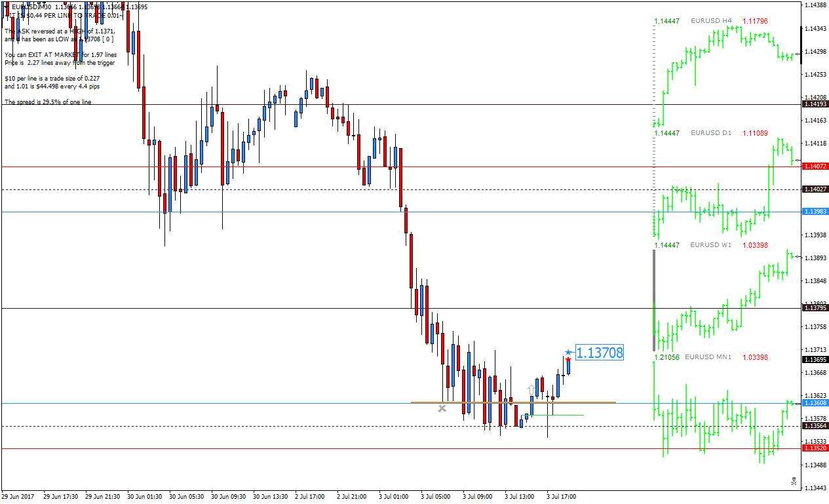
Task: Click the red 1.11796 value
Action: (755, 21)
